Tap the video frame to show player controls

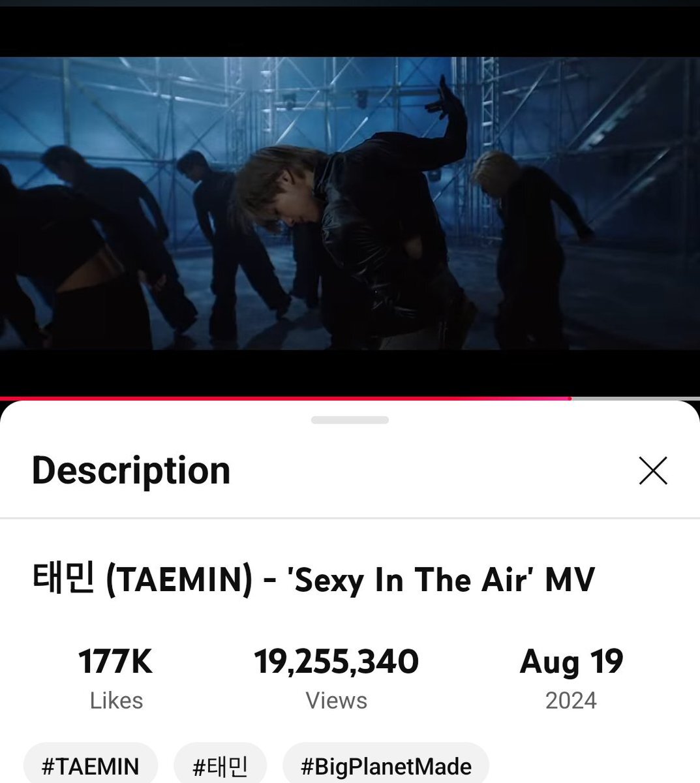[350, 204]
